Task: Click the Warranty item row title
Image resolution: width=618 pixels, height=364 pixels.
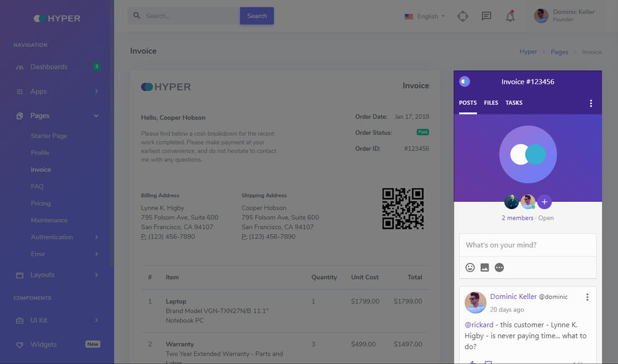Action: pos(180,345)
